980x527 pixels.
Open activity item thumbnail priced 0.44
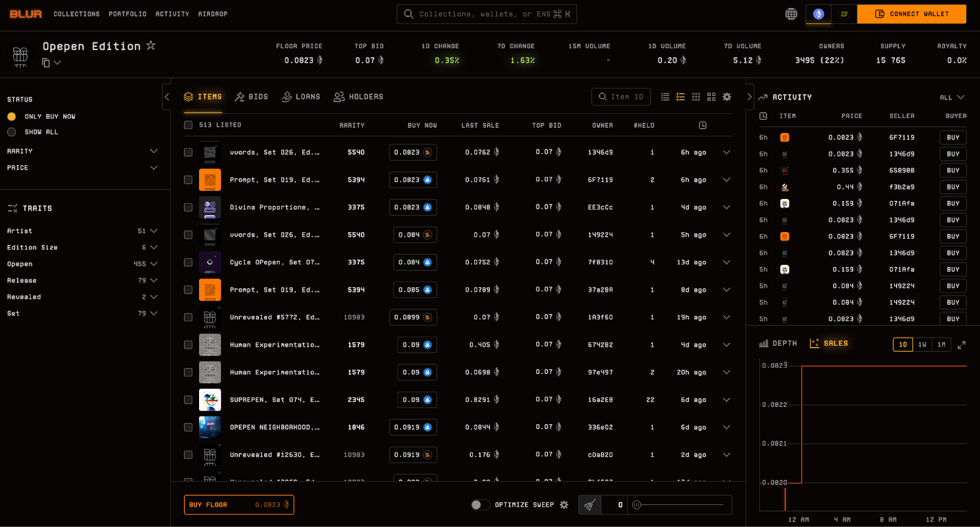coord(785,187)
